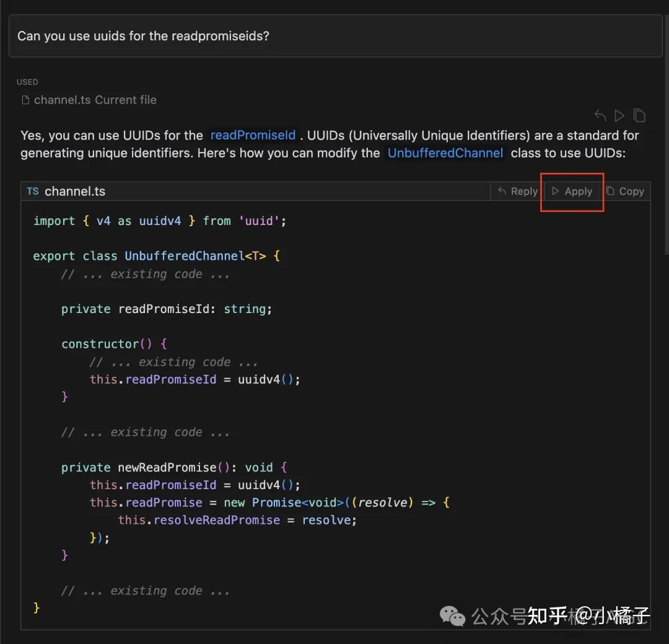The height and width of the screenshot is (644, 669).
Task: Click the constructor() line in the code
Action: tap(114, 344)
